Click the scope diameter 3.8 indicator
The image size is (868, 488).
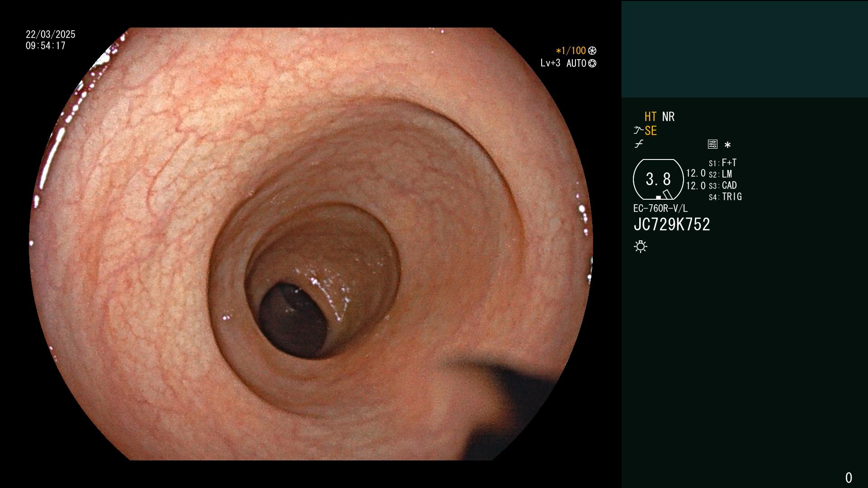(658, 179)
